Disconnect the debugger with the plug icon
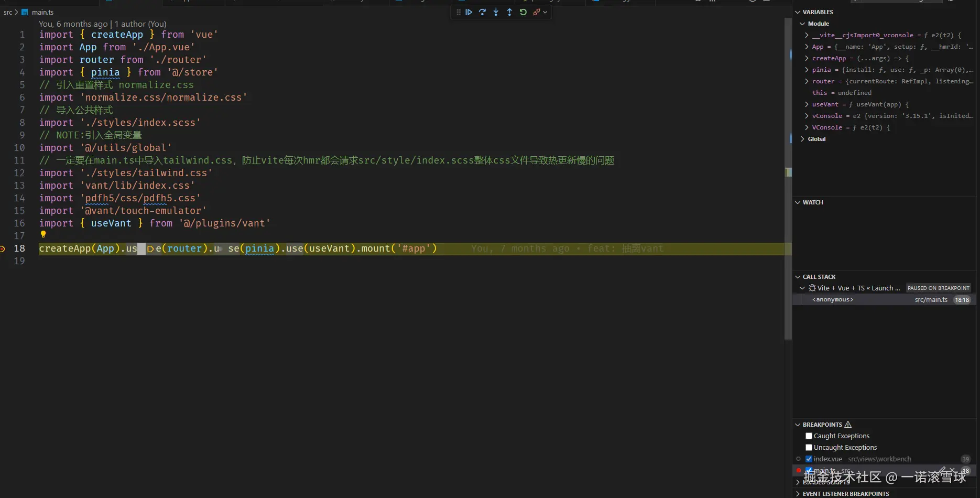This screenshot has width=980, height=498. point(536,12)
